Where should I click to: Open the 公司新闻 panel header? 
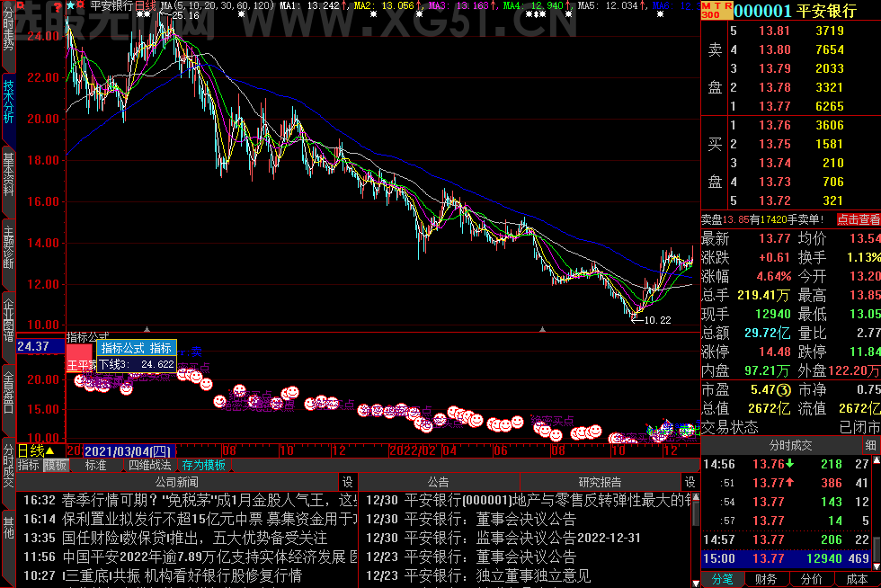(177, 482)
